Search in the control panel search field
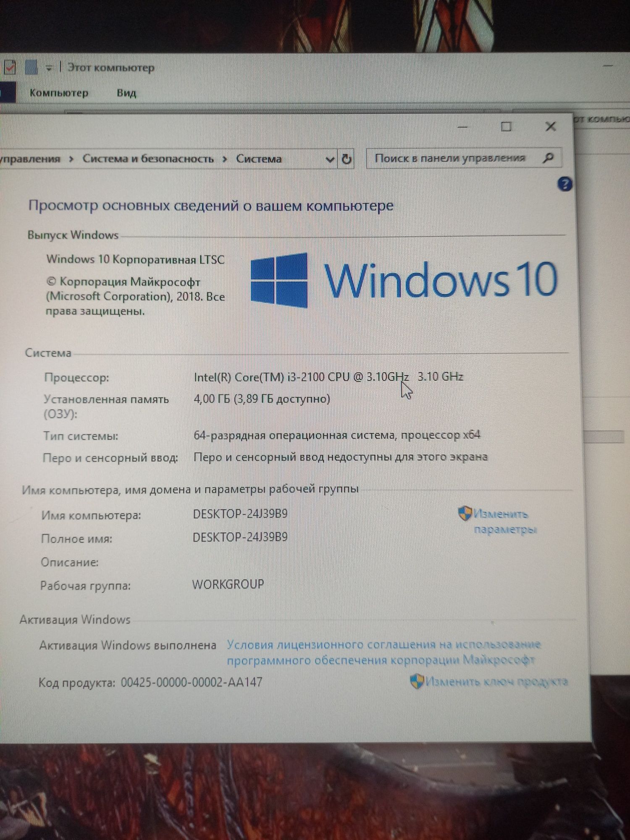 point(463,158)
